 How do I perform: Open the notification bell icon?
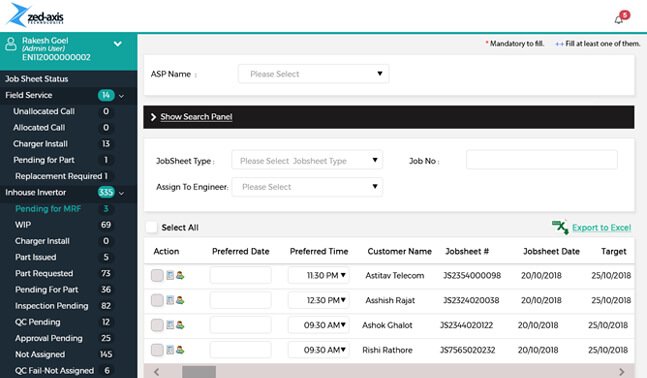click(x=619, y=19)
